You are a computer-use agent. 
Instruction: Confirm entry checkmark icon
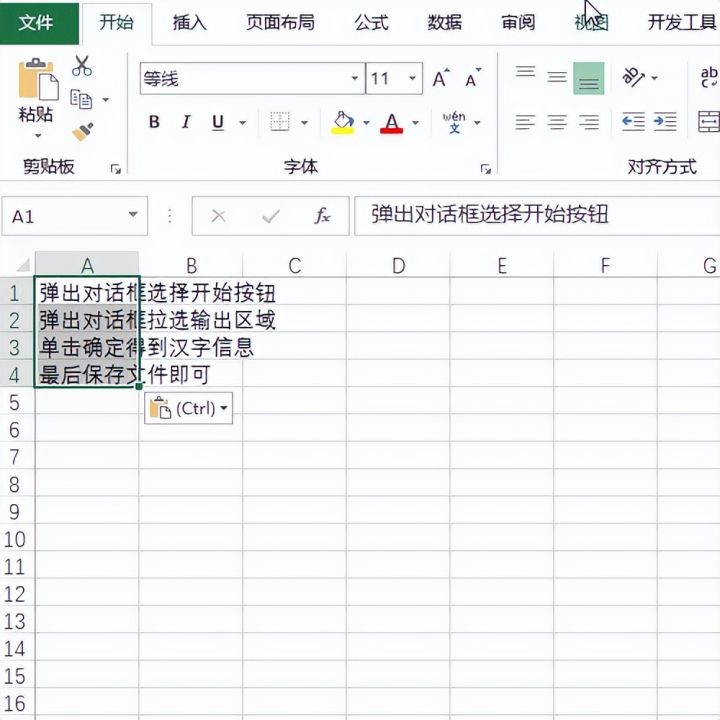tap(271, 216)
